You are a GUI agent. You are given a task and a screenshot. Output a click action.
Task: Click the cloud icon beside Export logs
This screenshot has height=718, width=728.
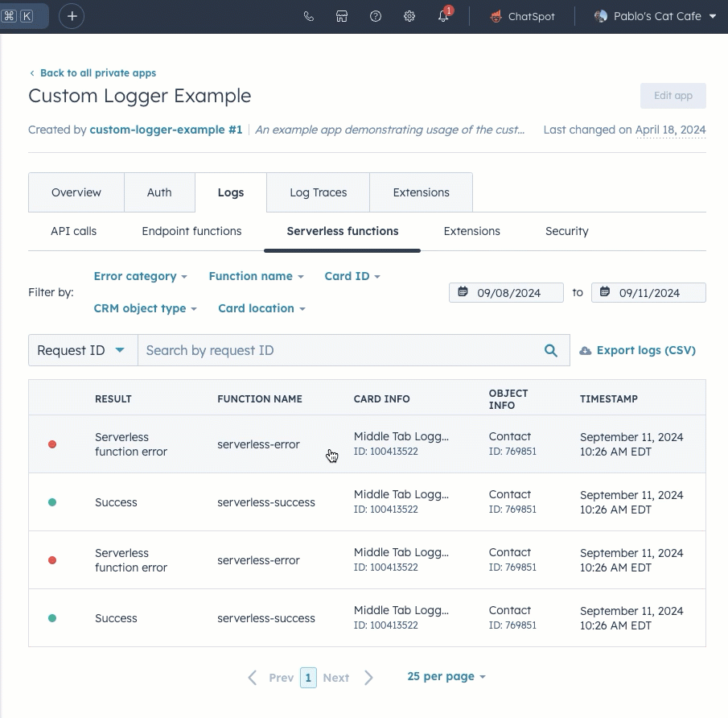pos(584,350)
